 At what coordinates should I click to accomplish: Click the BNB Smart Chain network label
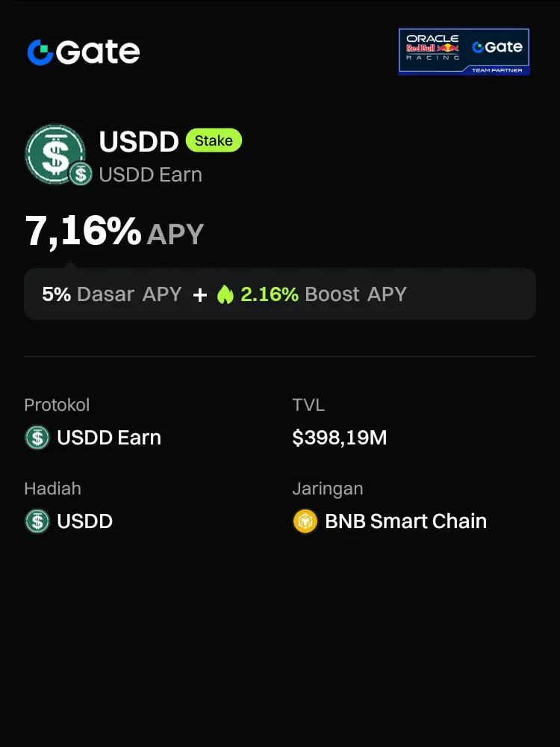405,521
